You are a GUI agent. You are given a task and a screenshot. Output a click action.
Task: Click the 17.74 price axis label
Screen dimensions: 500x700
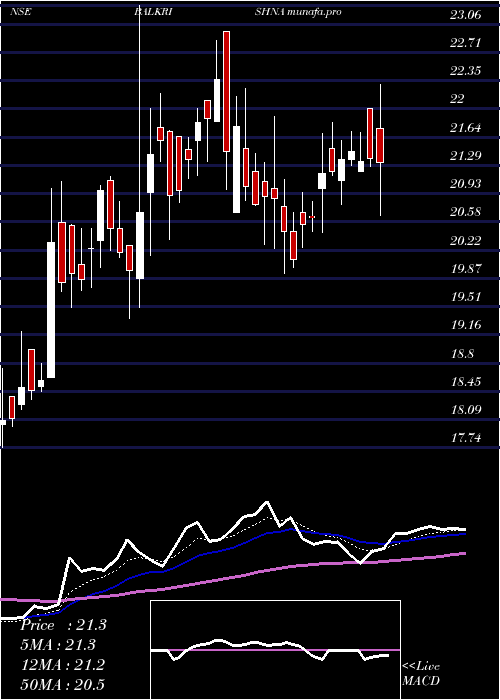466,438
